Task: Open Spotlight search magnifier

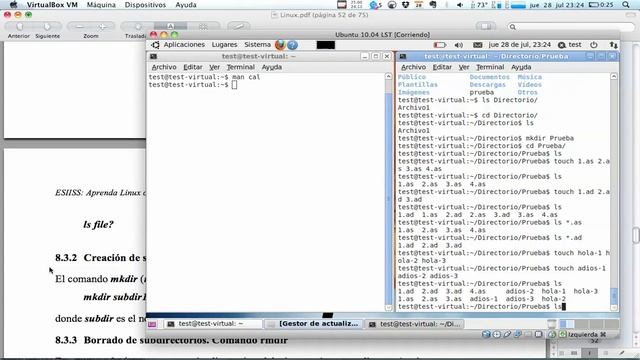Action: coord(626,5)
